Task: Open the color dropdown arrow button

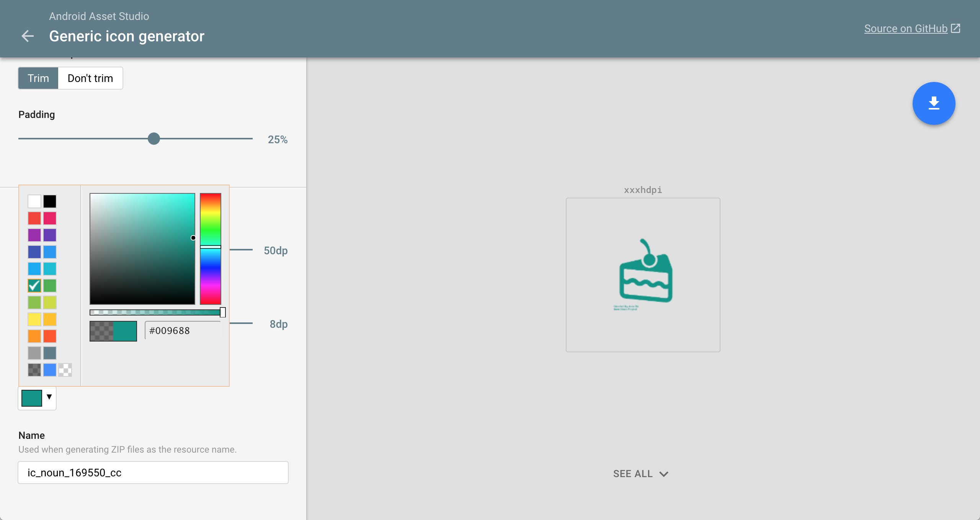Action: coord(49,397)
